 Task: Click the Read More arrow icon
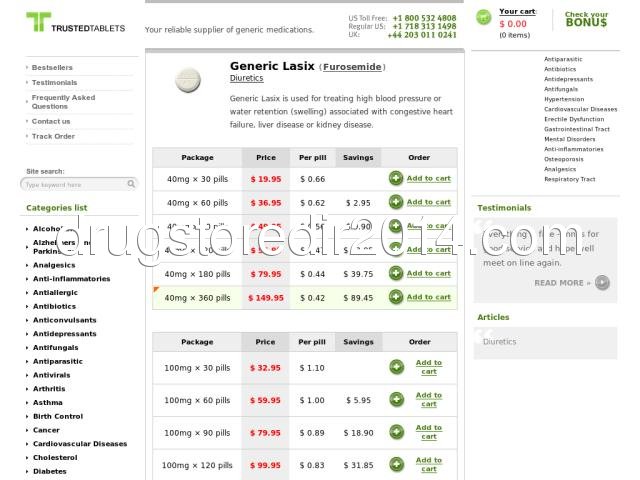pyautogui.click(x=602, y=282)
